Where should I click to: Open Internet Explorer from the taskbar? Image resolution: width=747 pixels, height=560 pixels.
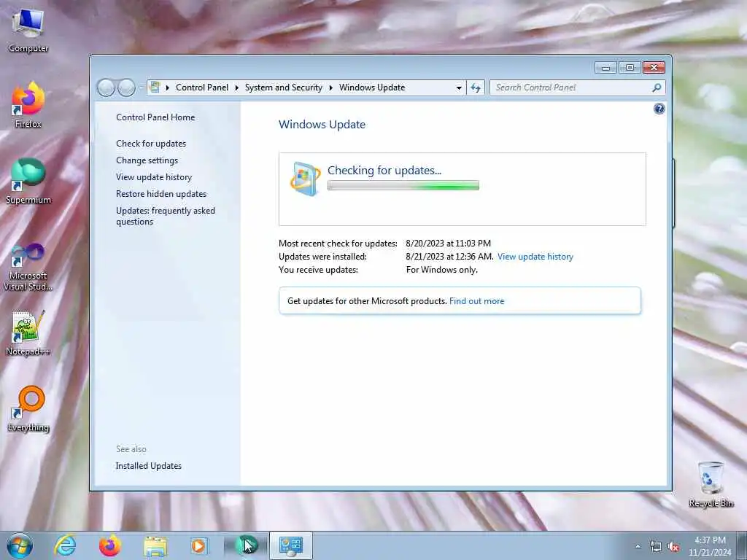65,545
